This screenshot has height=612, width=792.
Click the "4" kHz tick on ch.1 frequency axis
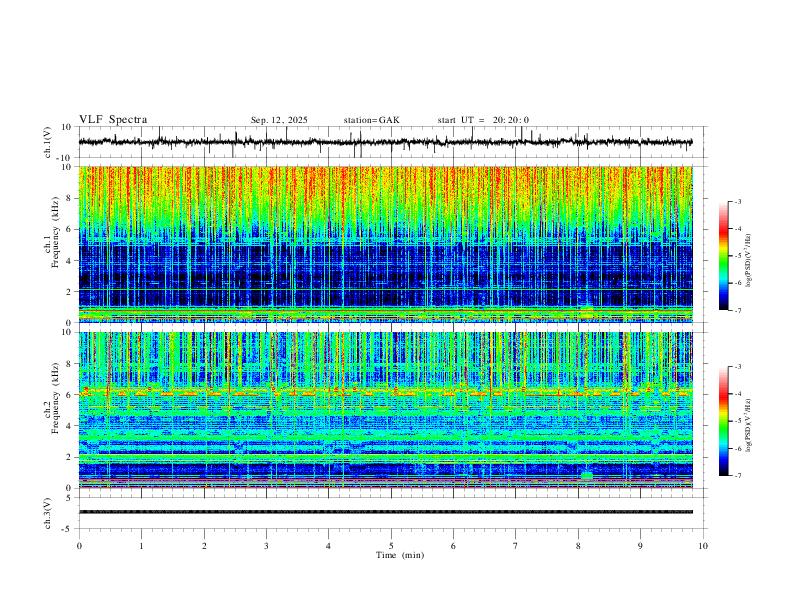pos(70,261)
